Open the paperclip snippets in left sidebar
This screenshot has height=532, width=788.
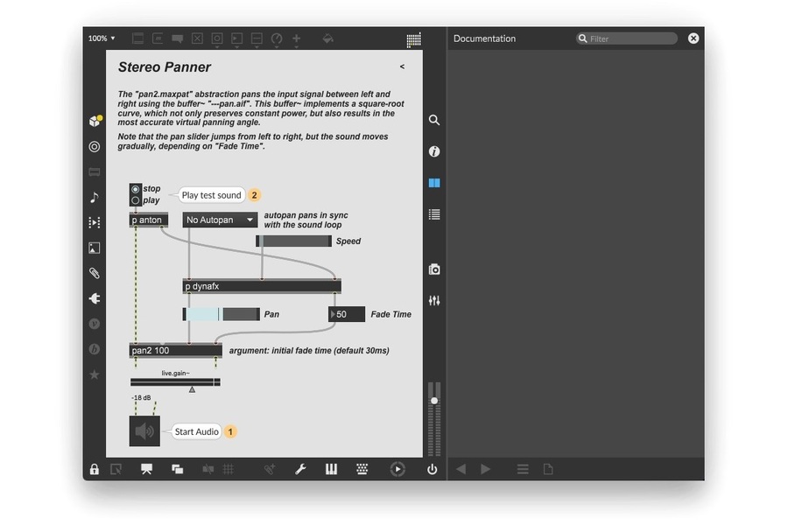(x=94, y=273)
